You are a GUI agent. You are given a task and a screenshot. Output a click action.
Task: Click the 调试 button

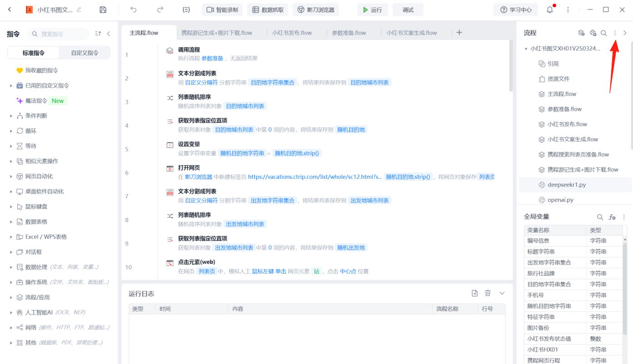pyautogui.click(x=408, y=10)
